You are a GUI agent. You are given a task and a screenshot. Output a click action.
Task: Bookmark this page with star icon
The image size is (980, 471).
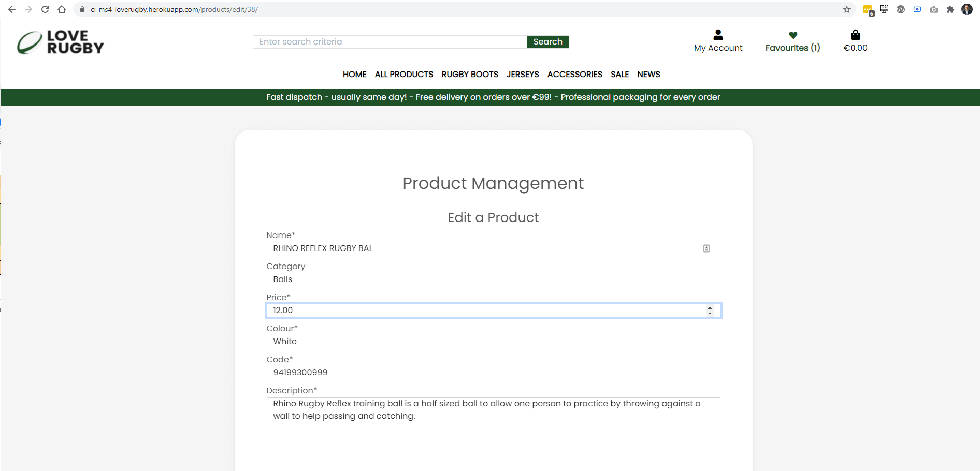(x=847, y=9)
